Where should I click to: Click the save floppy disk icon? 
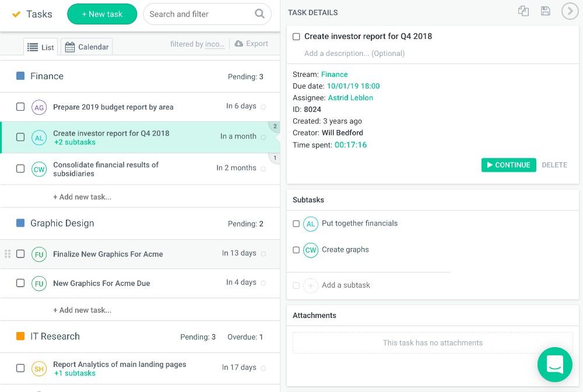tap(545, 11)
